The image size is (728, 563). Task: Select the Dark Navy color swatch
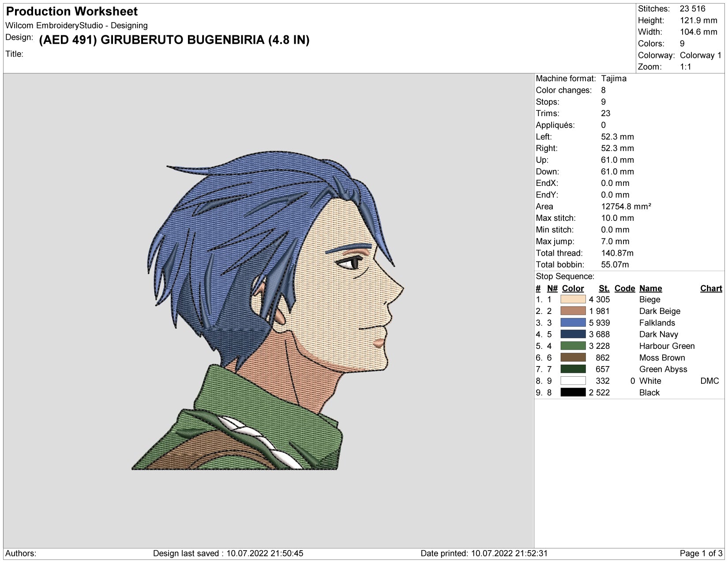point(573,334)
